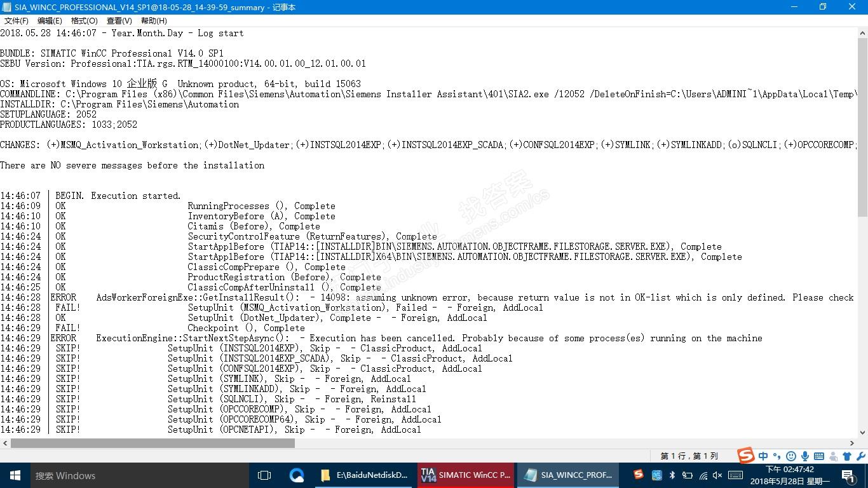Switch to the SIA_WINCC_PROF... Notepad taskbar button
This screenshot has height=488, width=868.
(x=569, y=475)
